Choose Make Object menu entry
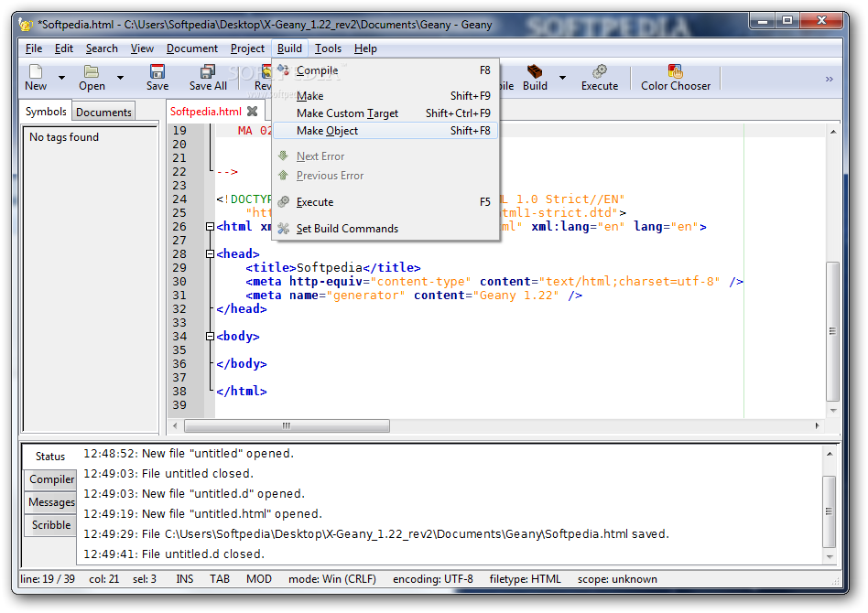This screenshot has width=868, height=613. [385, 131]
